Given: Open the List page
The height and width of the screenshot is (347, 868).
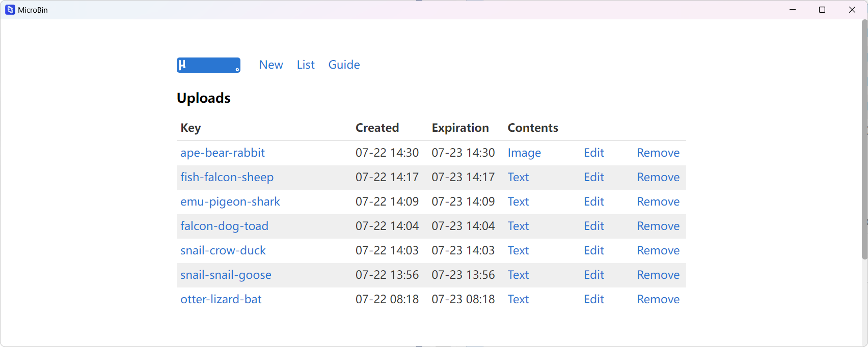Looking at the screenshot, I should (x=306, y=65).
